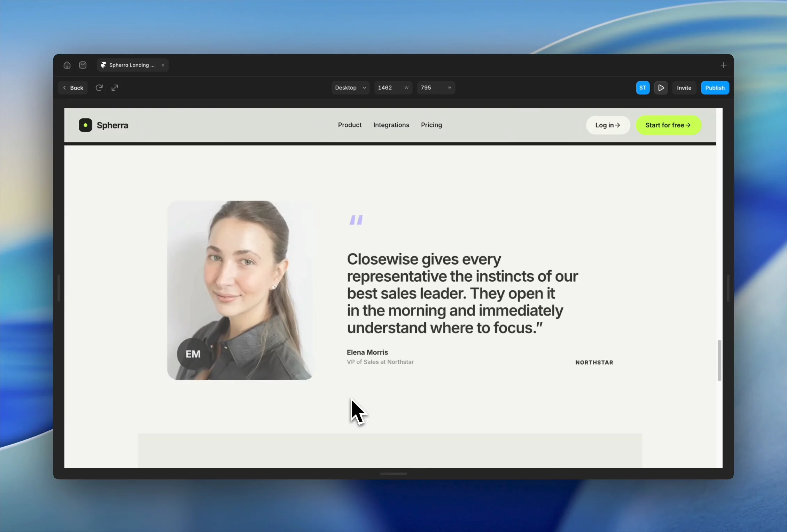
Task: Open the inbox icon beside home
Action: [x=83, y=65]
